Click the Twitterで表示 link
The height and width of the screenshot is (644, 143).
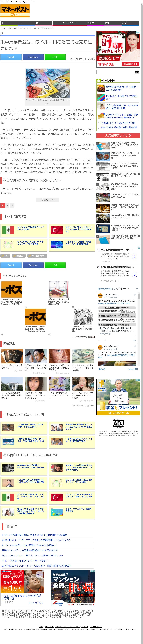(x=133, y=369)
